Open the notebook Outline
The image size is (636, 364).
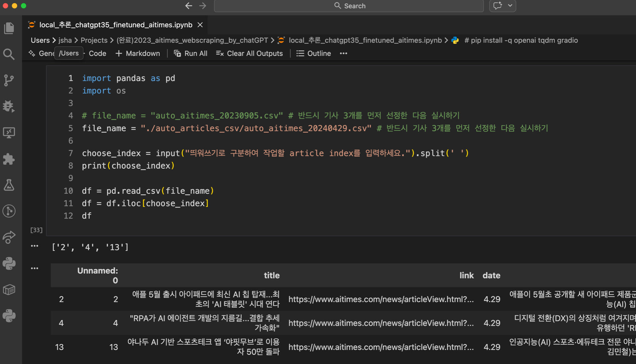(314, 53)
